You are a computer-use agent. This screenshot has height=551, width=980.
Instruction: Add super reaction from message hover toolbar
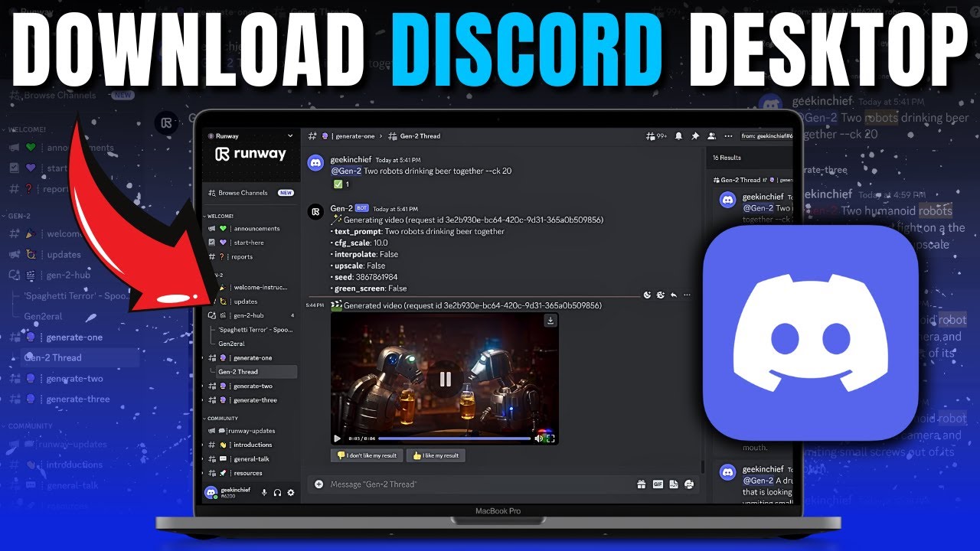click(x=660, y=295)
